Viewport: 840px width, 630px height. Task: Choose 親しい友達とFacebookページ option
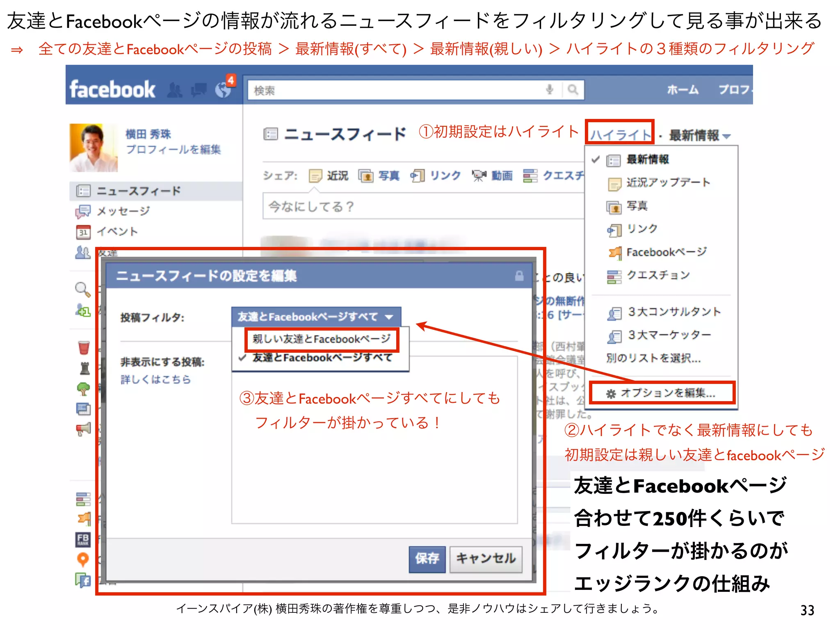click(322, 339)
